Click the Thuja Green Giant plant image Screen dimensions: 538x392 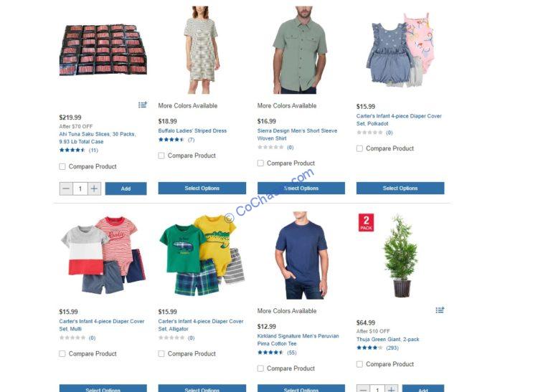400,257
